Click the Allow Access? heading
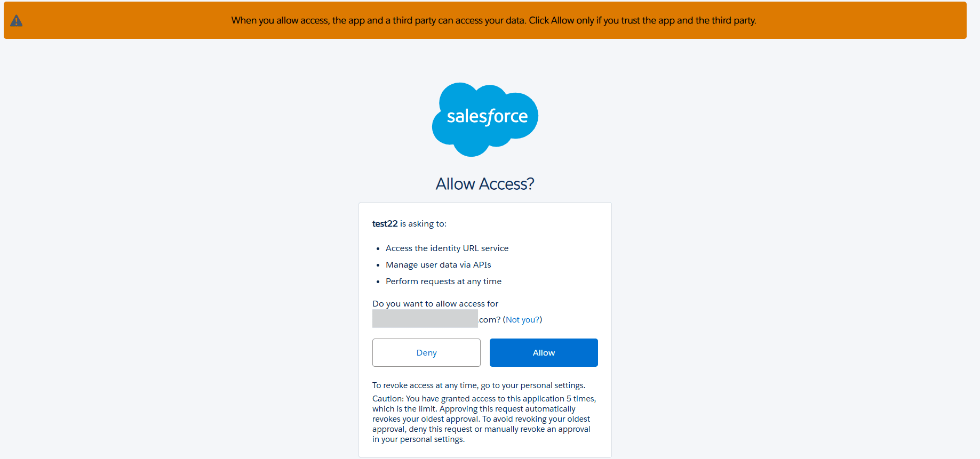 coord(484,183)
